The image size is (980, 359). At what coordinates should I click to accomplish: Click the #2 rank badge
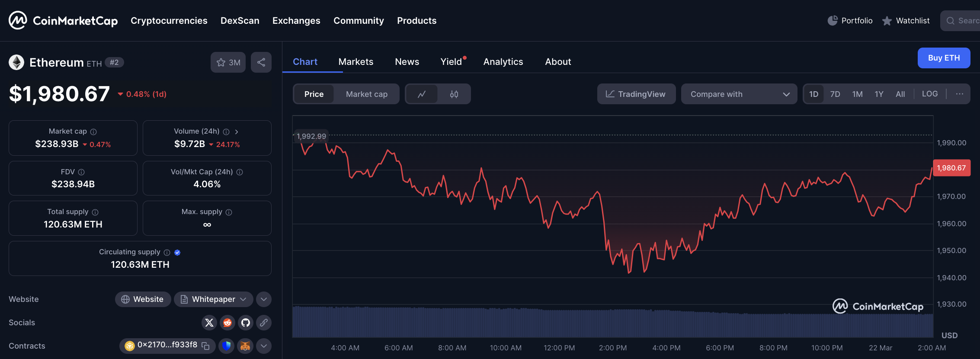(114, 62)
